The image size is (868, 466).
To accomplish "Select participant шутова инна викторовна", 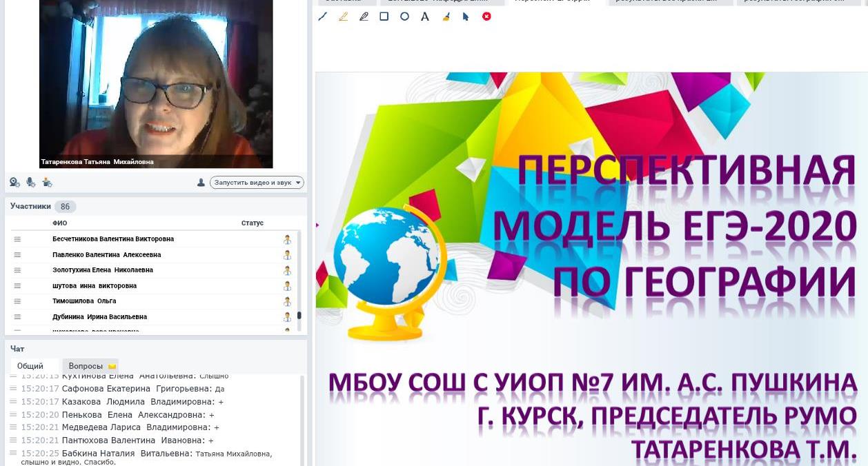I will [95, 286].
